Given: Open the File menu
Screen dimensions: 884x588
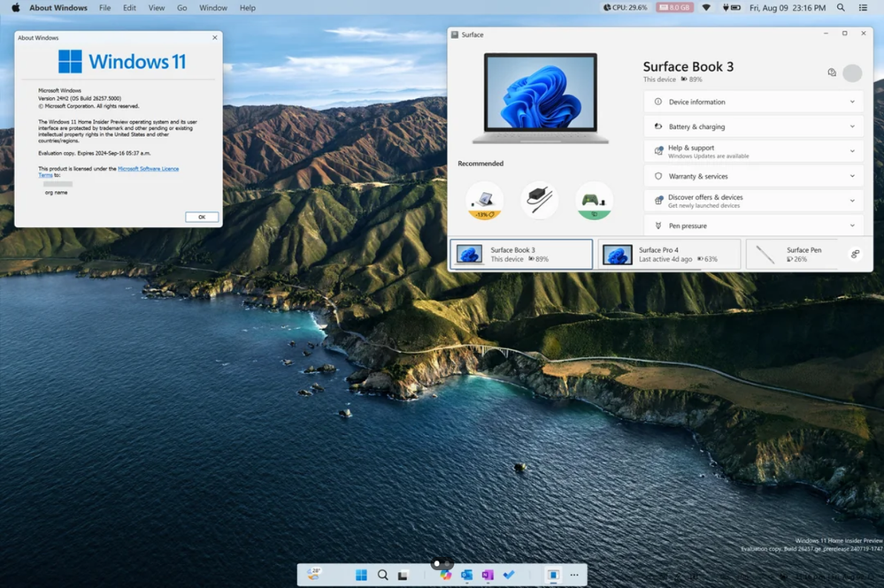Looking at the screenshot, I should tap(105, 7).
